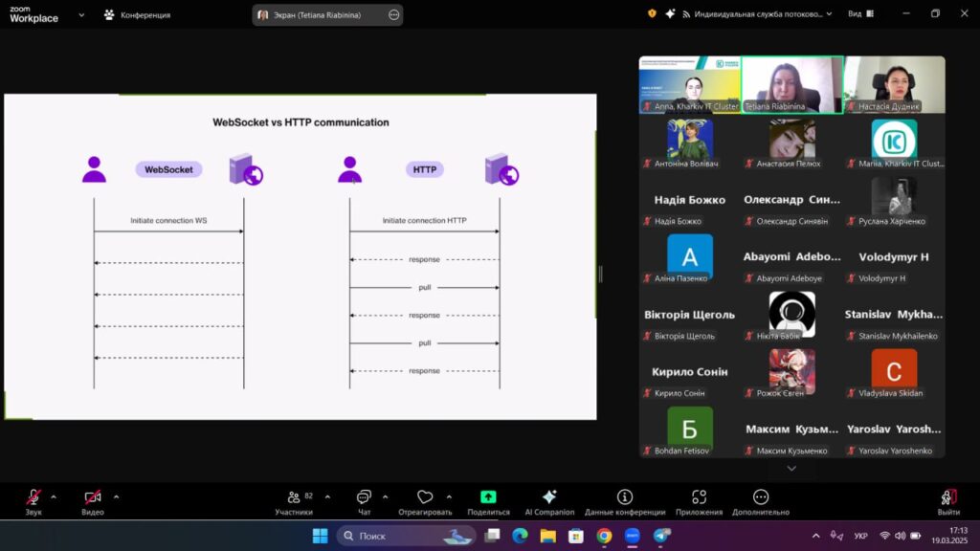This screenshot has height=551, width=980.
Task: Switch the УКР keyboard language indicator
Action: [860, 536]
